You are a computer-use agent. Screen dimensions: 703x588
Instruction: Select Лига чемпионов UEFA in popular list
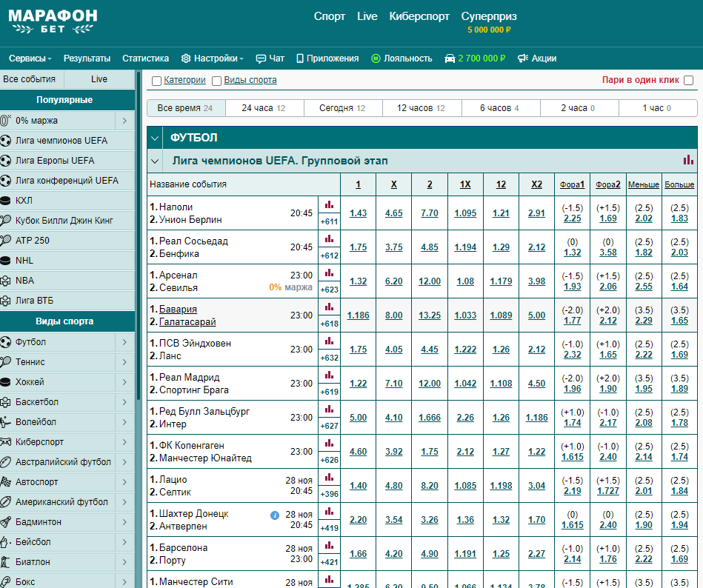67,140
